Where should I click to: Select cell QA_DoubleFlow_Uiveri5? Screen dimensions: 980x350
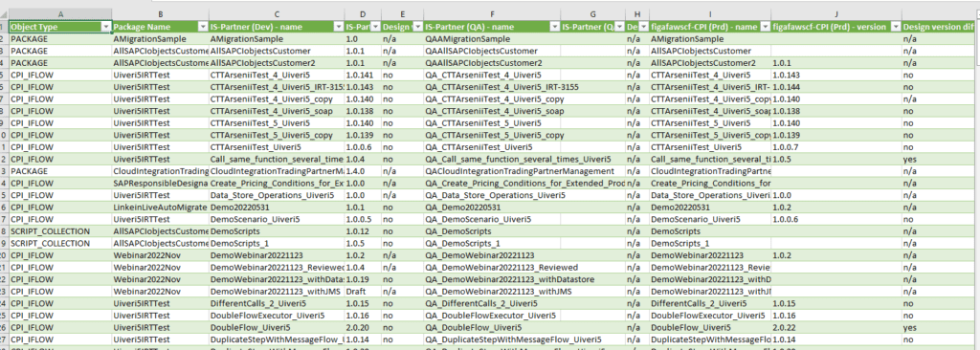click(492, 327)
